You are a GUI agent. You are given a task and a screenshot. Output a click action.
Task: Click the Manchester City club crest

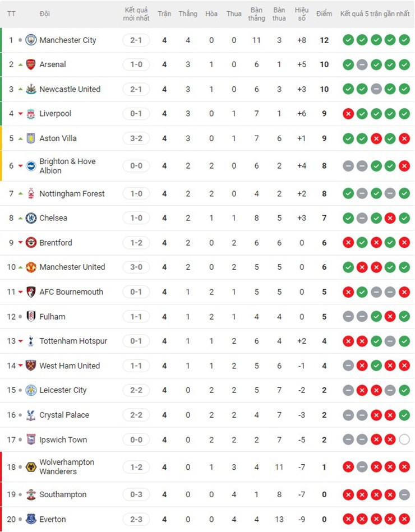pyautogui.click(x=31, y=40)
